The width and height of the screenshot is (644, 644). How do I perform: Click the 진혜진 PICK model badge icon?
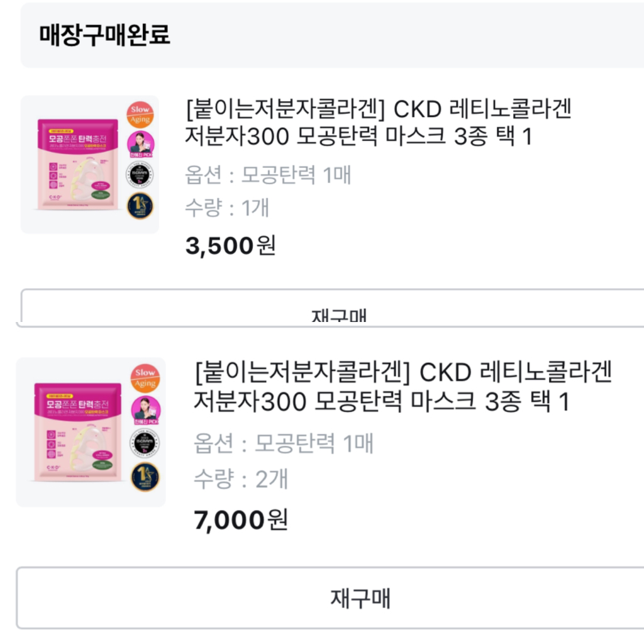point(140,145)
